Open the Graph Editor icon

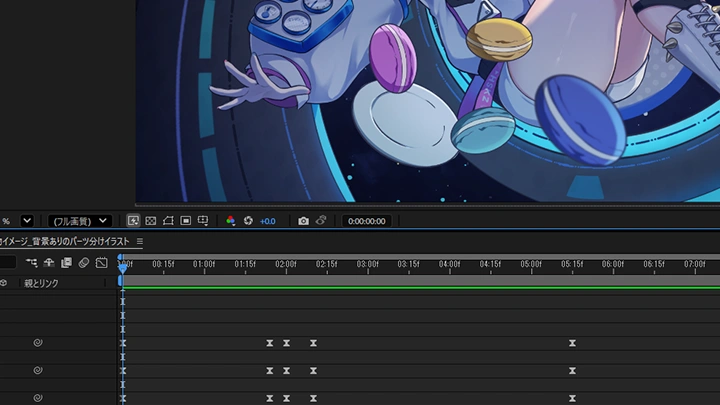101,263
